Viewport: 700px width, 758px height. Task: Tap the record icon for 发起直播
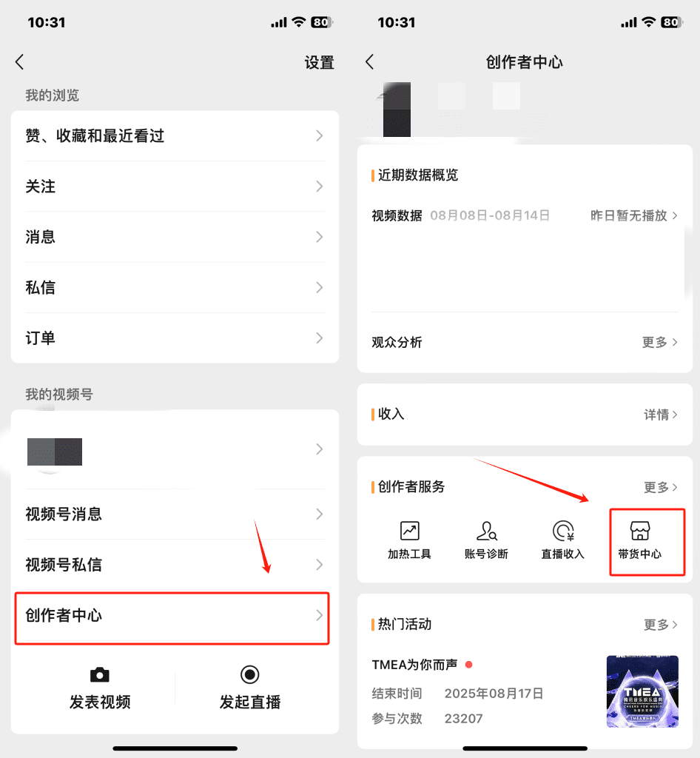point(250,674)
